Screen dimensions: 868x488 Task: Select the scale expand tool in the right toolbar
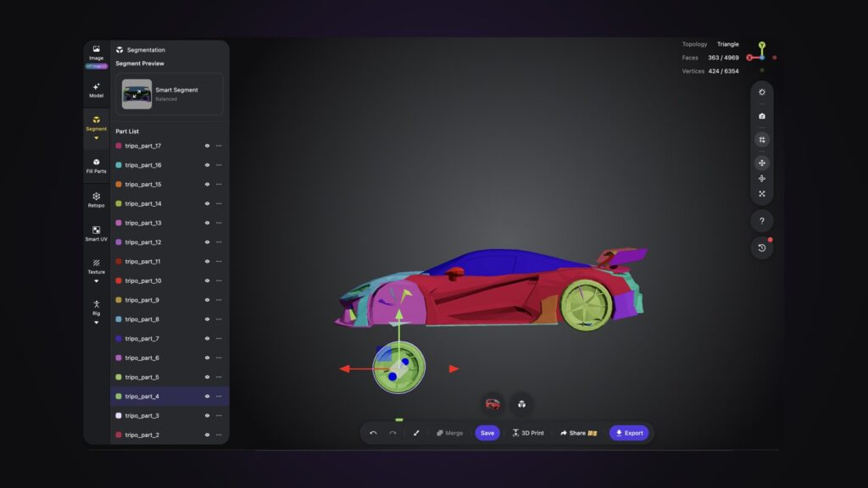(x=762, y=194)
